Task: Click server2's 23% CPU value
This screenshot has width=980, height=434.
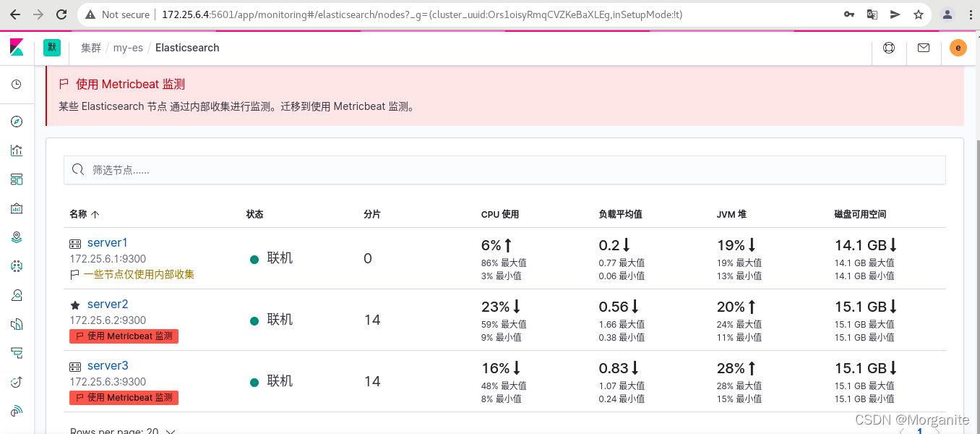Action: coord(496,307)
